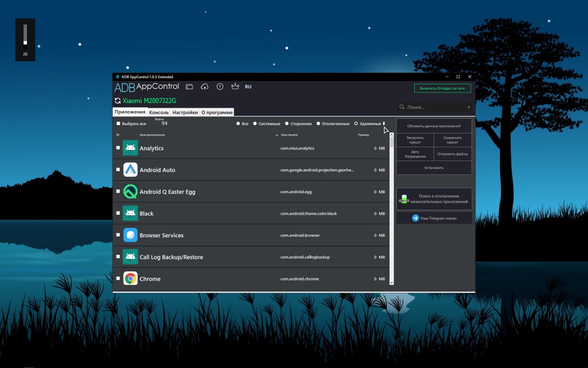Check the Call Log Backup/Restore checkbox
The image size is (588, 368).
pos(118,257)
